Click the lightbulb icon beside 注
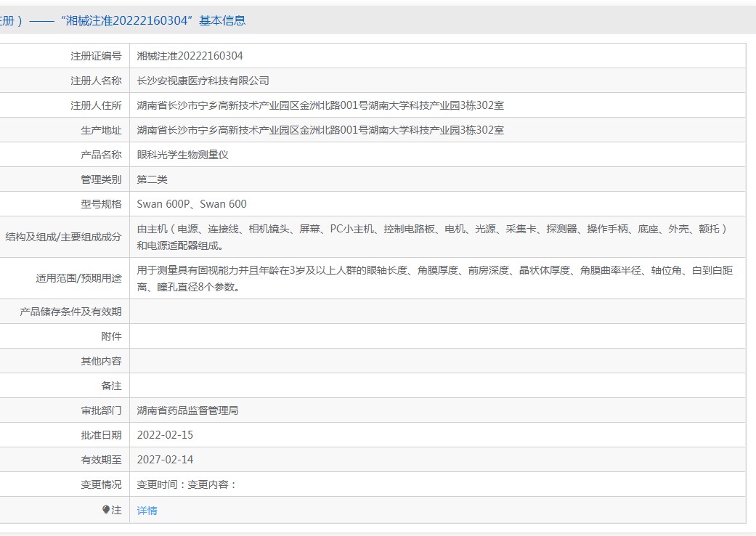This screenshot has width=756, height=536. pyautogui.click(x=106, y=509)
